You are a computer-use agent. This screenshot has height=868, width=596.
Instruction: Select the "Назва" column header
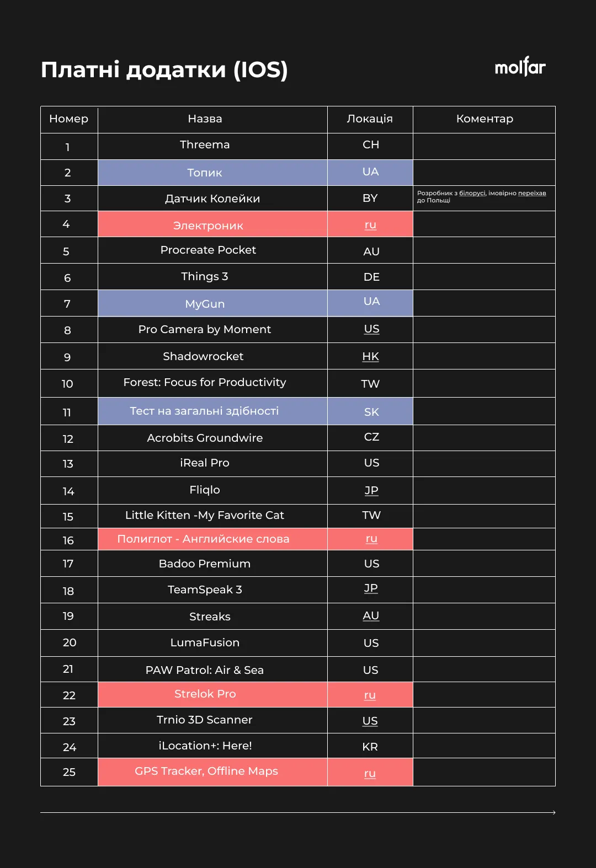click(205, 119)
